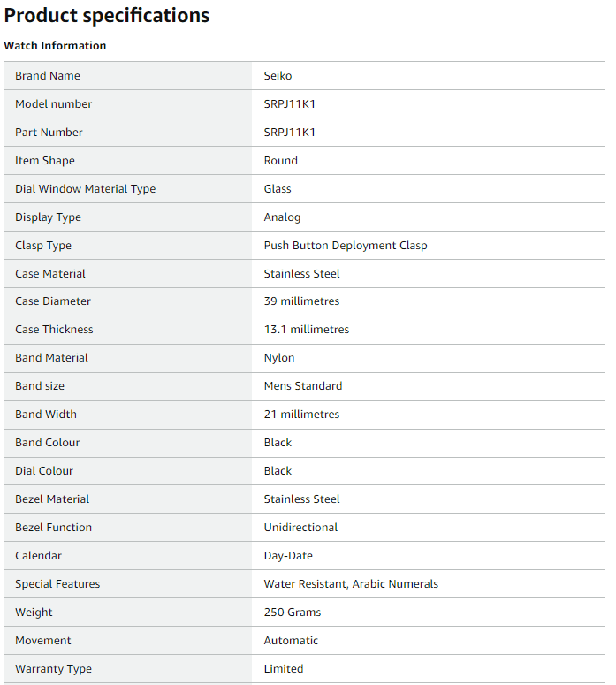Click the Unidirectional bezel function value
Image resolution: width=616 pixels, height=685 pixels.
[300, 528]
